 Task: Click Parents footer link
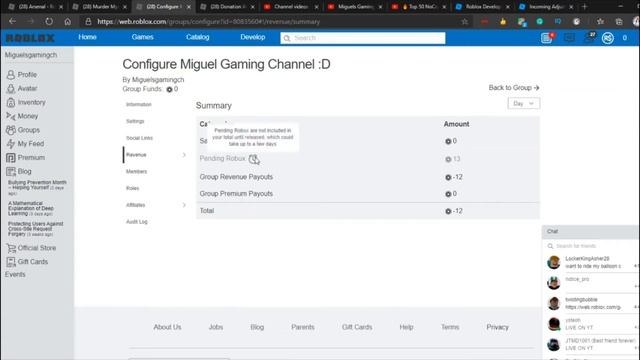pos(303,327)
